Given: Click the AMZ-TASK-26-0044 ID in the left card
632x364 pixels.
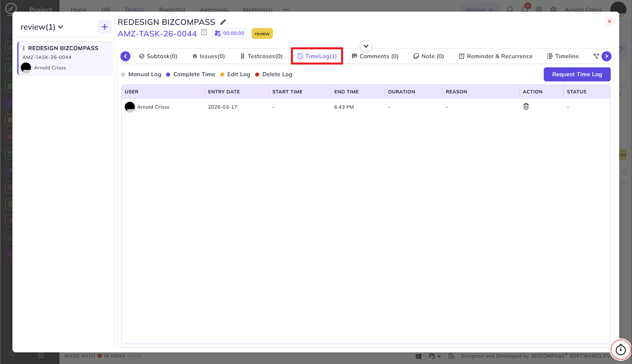Looking at the screenshot, I should pos(47,57).
